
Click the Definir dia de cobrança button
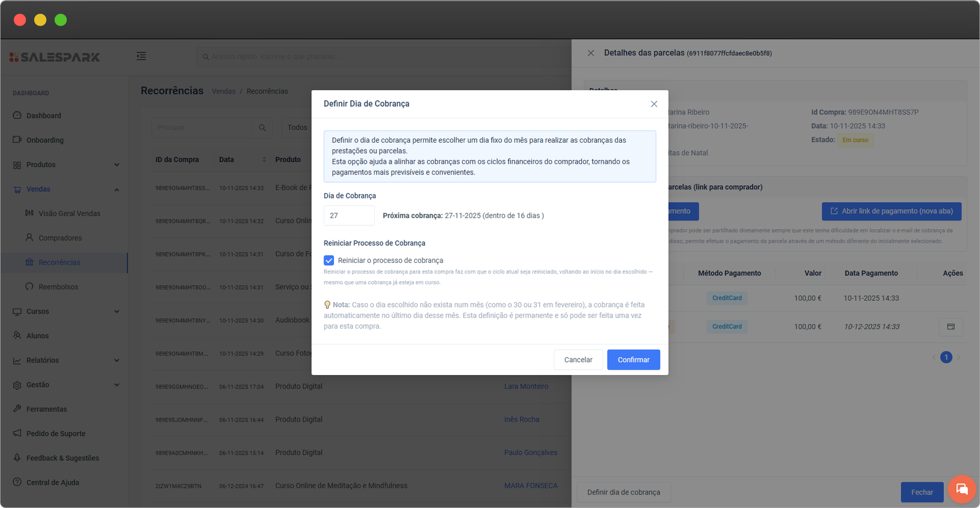tap(624, 492)
